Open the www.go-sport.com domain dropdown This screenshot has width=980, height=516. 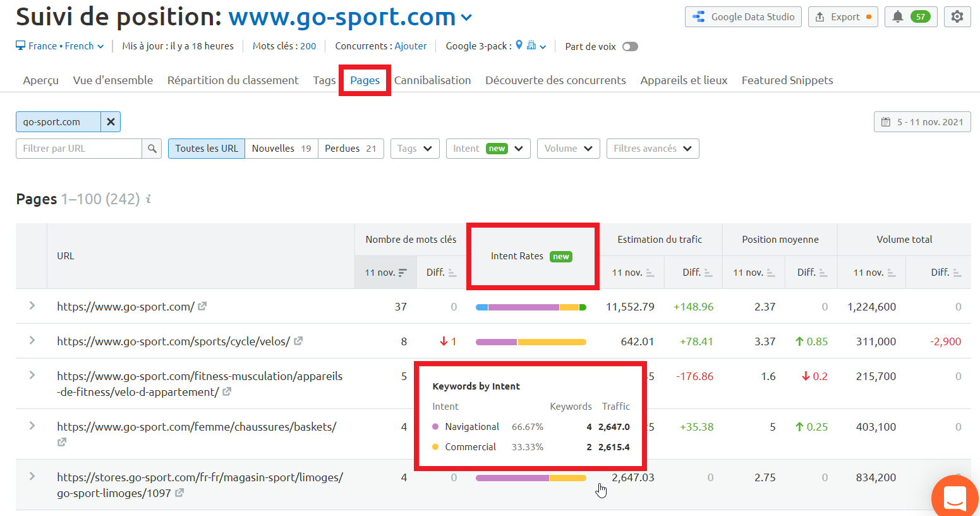click(x=350, y=17)
